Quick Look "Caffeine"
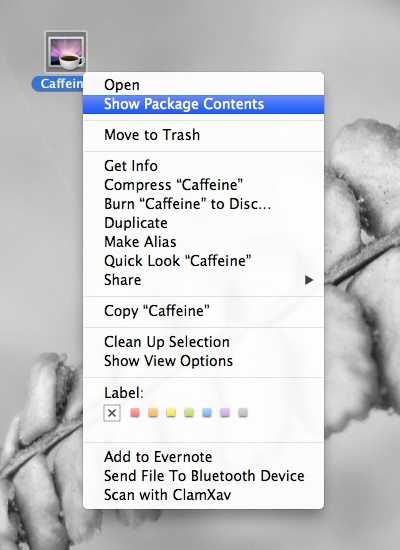This screenshot has width=400, height=550. (203, 261)
